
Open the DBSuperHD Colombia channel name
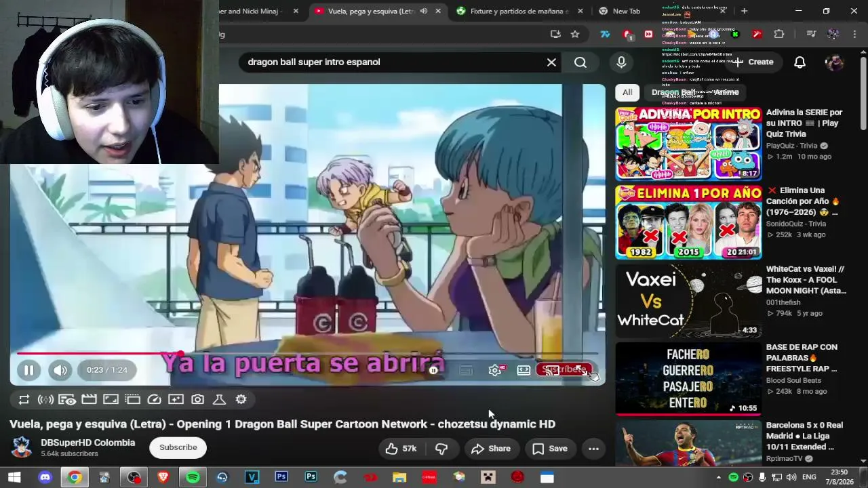point(88,443)
